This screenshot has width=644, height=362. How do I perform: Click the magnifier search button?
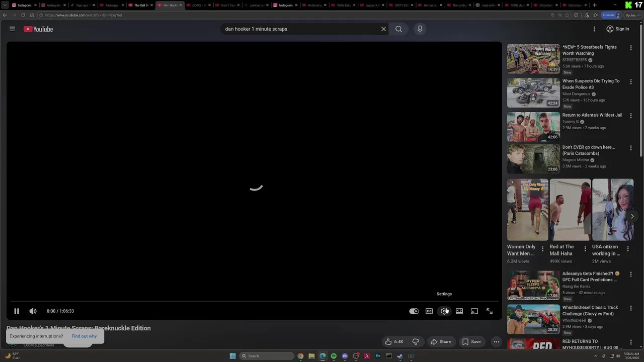coord(398,29)
